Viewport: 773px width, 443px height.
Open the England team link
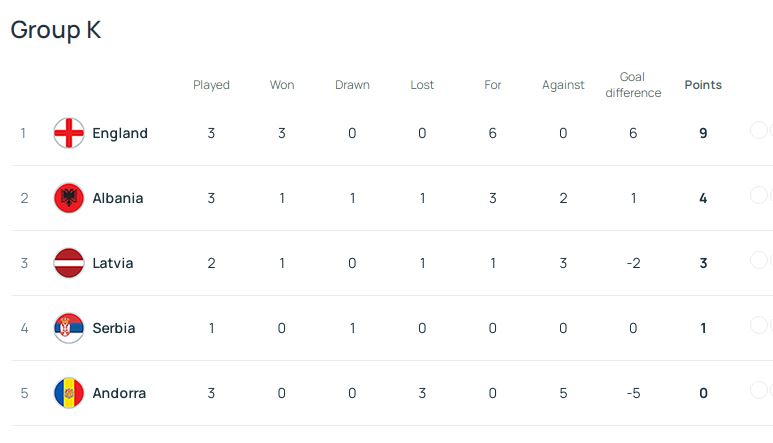pyautogui.click(x=120, y=133)
